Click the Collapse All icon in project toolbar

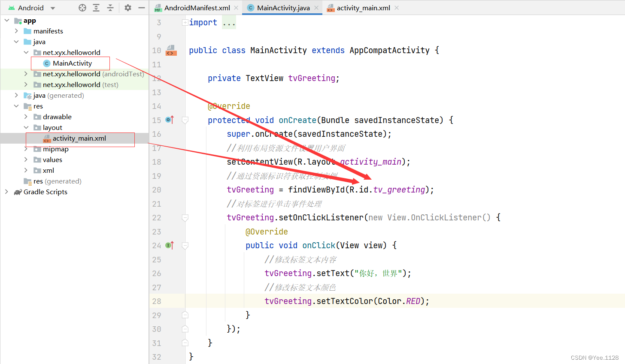110,8
